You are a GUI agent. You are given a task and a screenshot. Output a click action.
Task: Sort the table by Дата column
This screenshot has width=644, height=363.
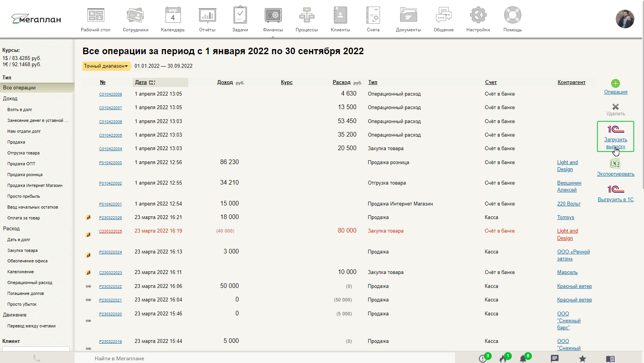141,82
